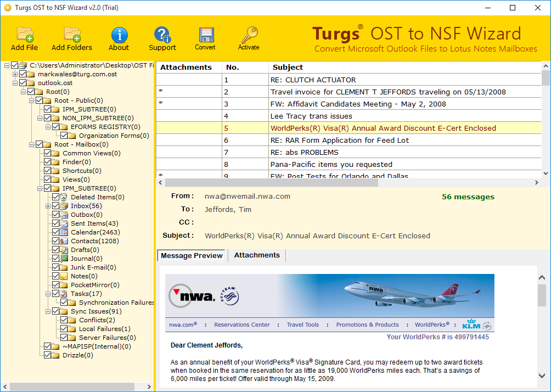Viewport: 551px width, 392px height.
Task: Click the Subject column header
Action: [x=405, y=67]
